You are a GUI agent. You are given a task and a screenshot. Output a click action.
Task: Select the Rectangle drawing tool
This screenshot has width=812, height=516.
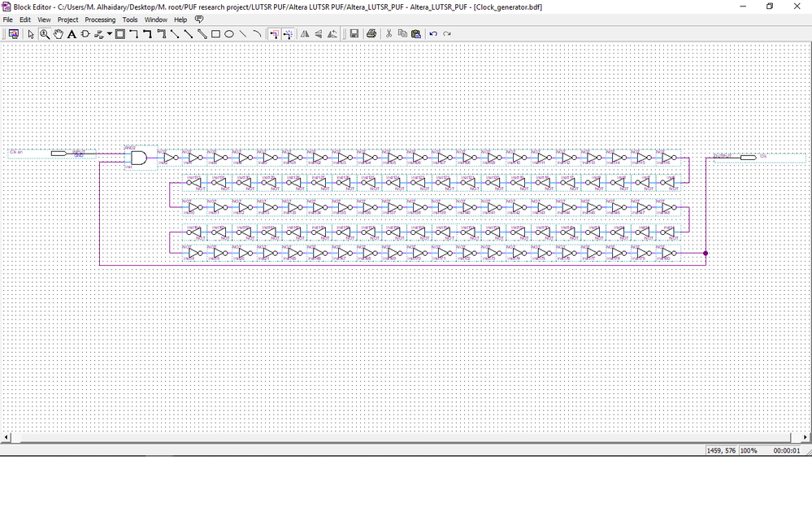[215, 34]
